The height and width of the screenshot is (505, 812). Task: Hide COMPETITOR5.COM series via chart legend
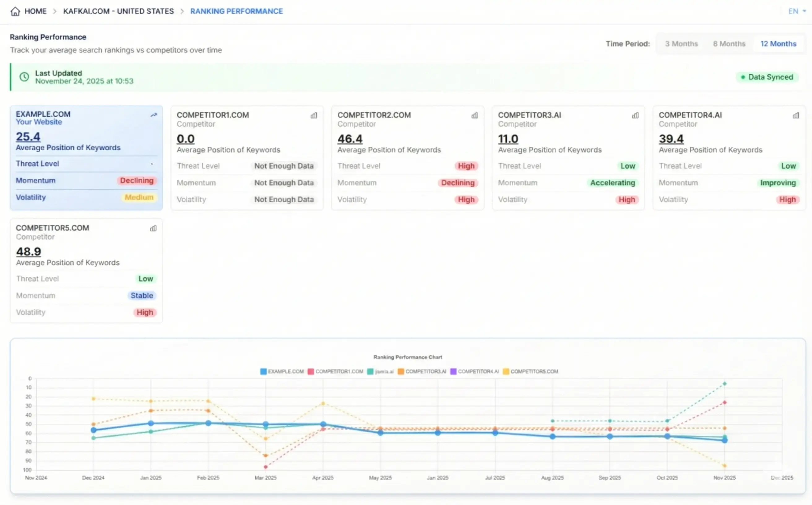tap(530, 371)
